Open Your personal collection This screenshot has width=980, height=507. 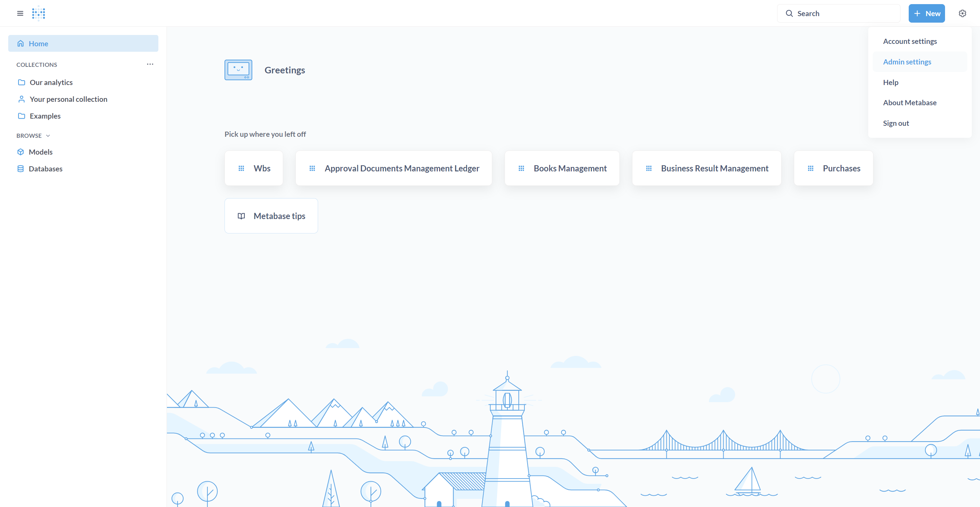tap(83, 99)
